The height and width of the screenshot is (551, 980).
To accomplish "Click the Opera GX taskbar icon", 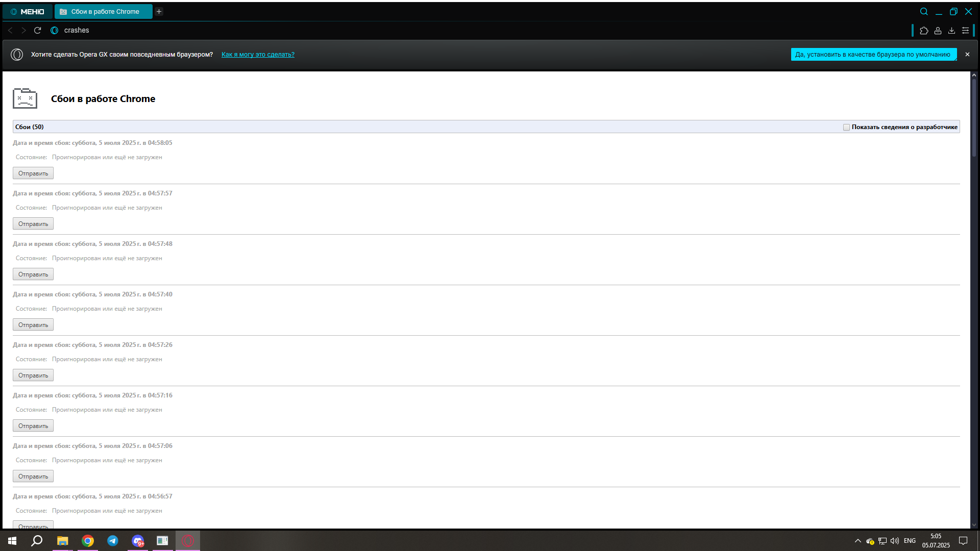I will [188, 541].
